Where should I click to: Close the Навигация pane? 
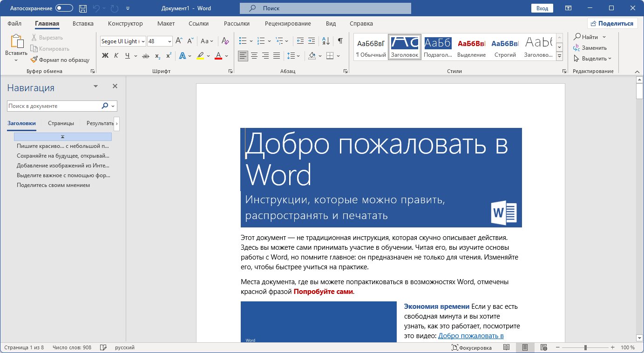[x=115, y=86]
